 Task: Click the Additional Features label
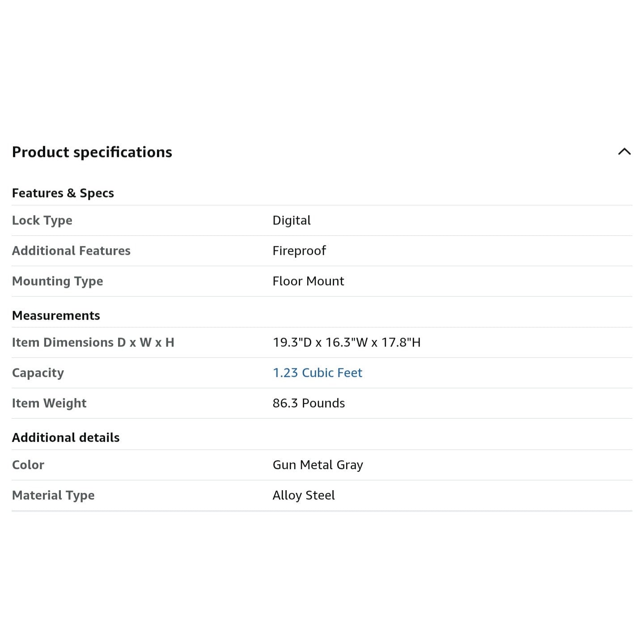(71, 250)
